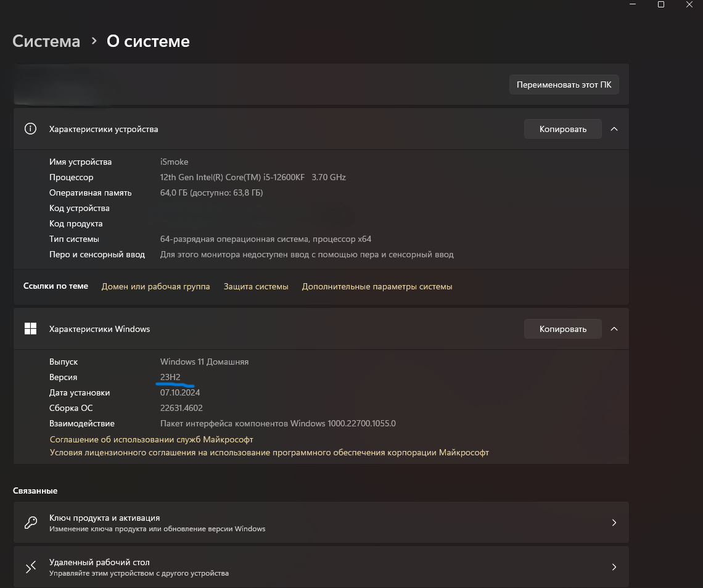The width and height of the screenshot is (703, 588).
Task: Click the О системе breadcrumb title
Action: pyautogui.click(x=149, y=41)
